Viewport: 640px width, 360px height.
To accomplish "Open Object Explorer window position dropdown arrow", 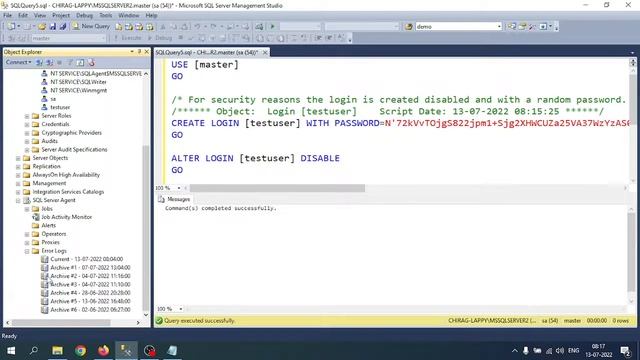I will tap(132, 52).
